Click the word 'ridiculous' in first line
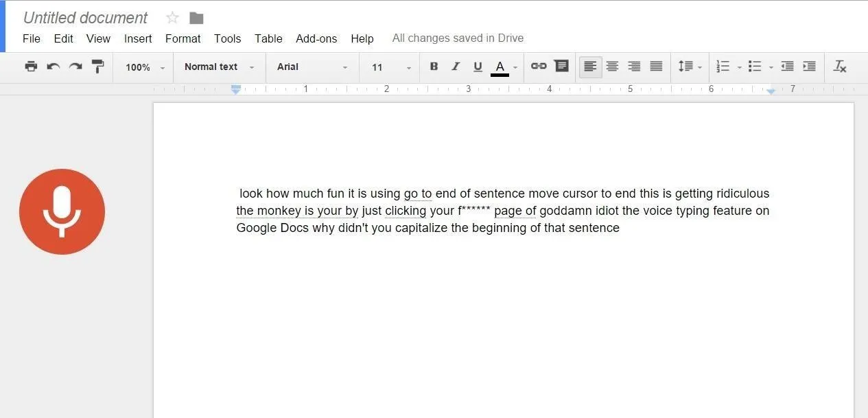Screen dimensions: 868x418 (x=743, y=194)
